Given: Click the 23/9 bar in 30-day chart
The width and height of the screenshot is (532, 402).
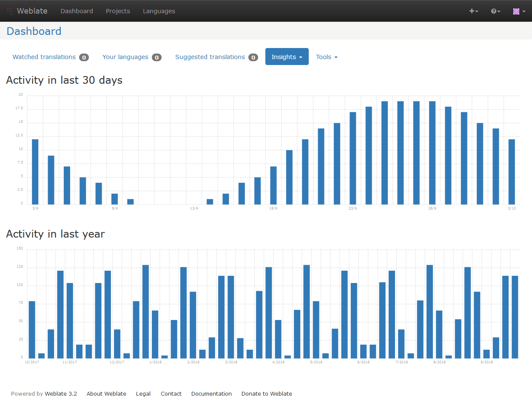Looking at the screenshot, I should click(x=353, y=158).
